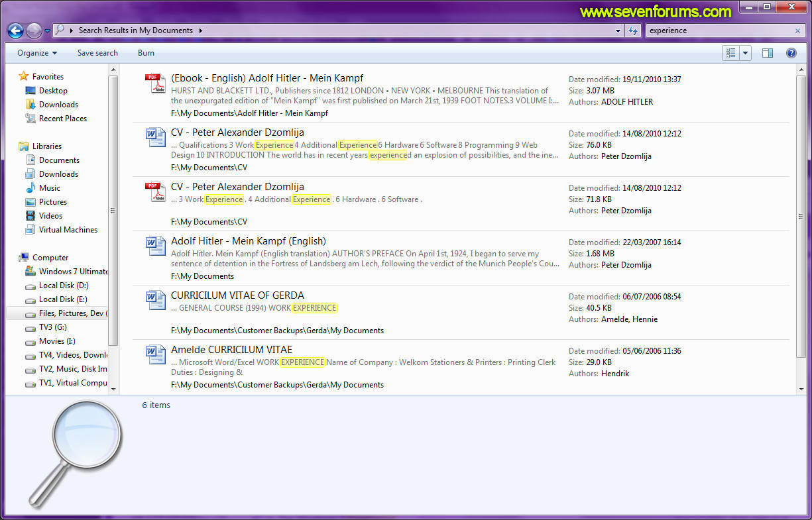Click nav pane scrollbar up arrow
812x520 pixels.
(113, 69)
